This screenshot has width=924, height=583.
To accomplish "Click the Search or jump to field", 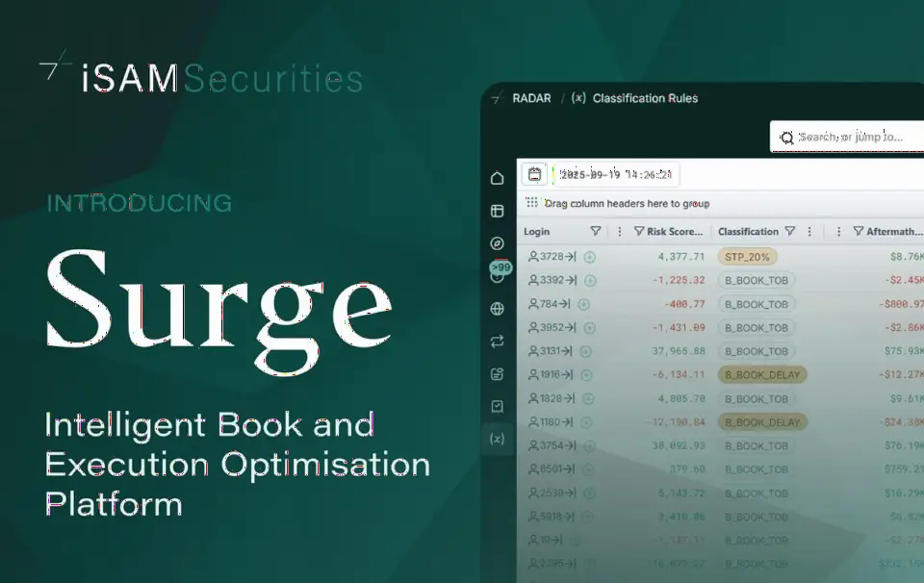I will point(847,137).
